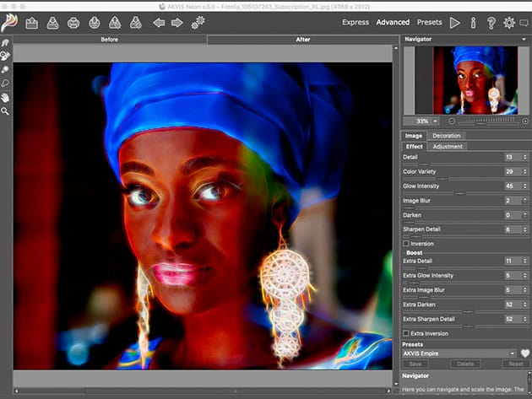Select the Zoom magnifier tool
This screenshot has height=399, width=532.
pyautogui.click(x=6, y=111)
